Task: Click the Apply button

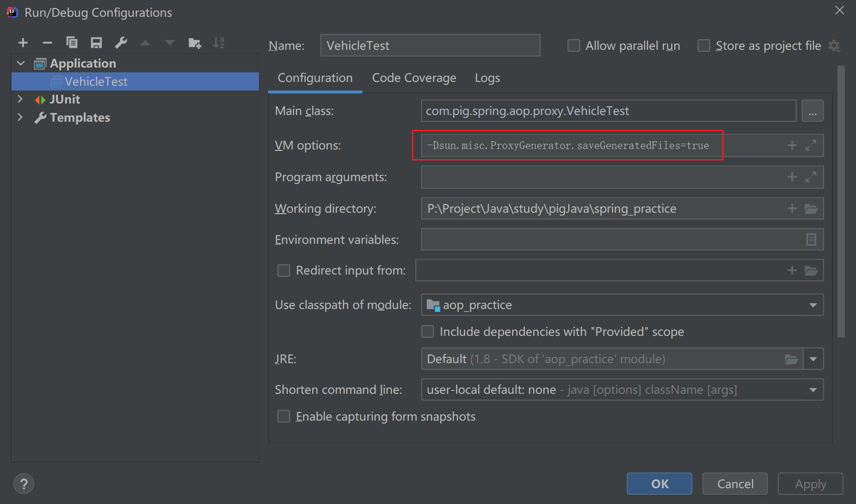Action: [810, 484]
